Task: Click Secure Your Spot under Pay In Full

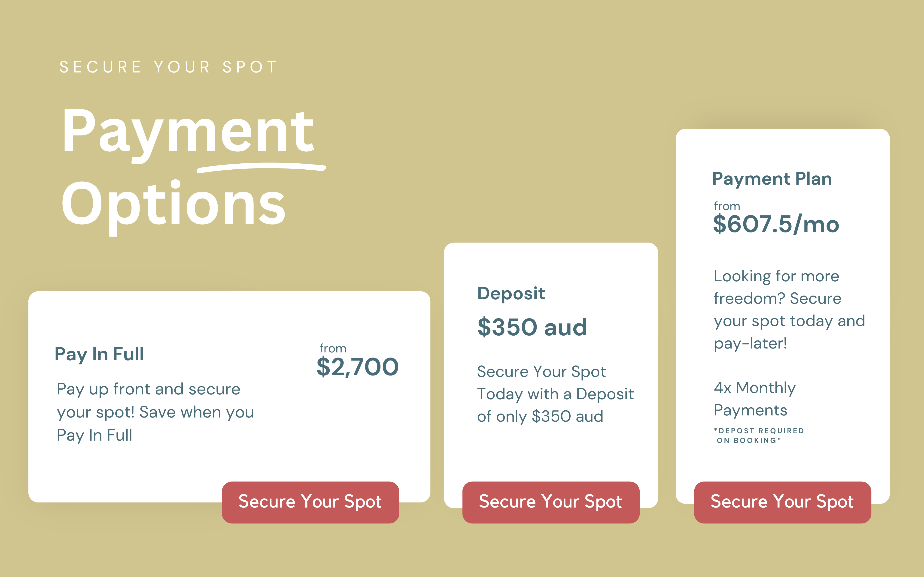Action: click(310, 502)
